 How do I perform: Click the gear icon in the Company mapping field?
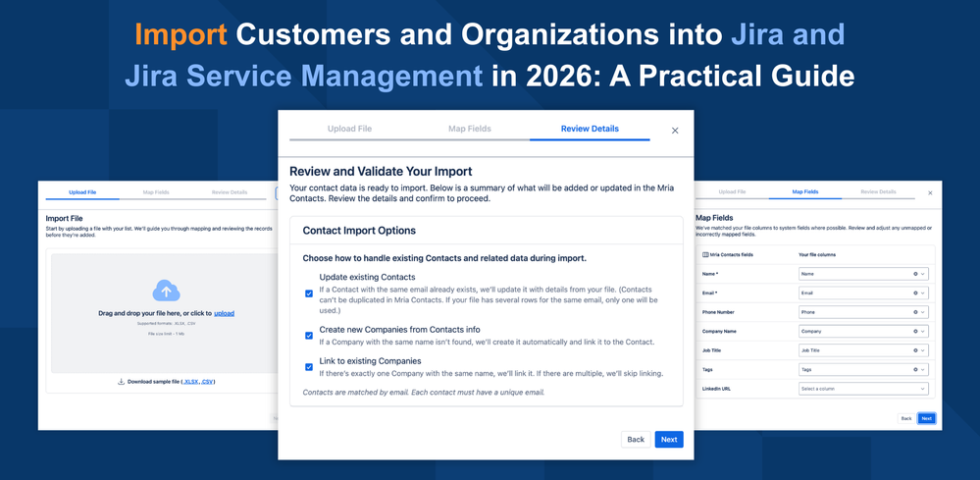point(915,331)
